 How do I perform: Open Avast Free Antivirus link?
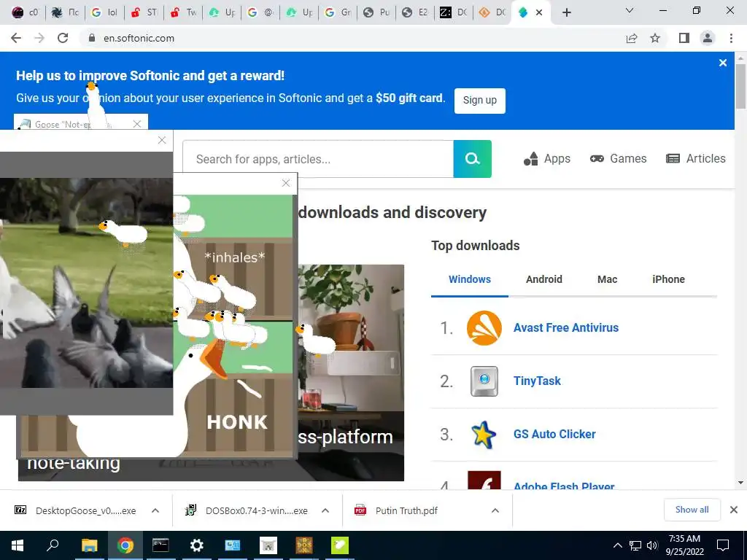[x=566, y=327]
